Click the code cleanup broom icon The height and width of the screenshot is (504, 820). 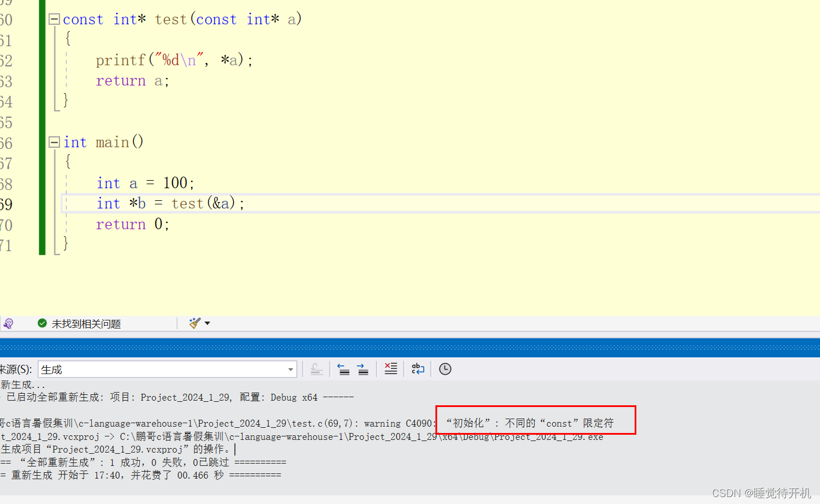click(195, 323)
